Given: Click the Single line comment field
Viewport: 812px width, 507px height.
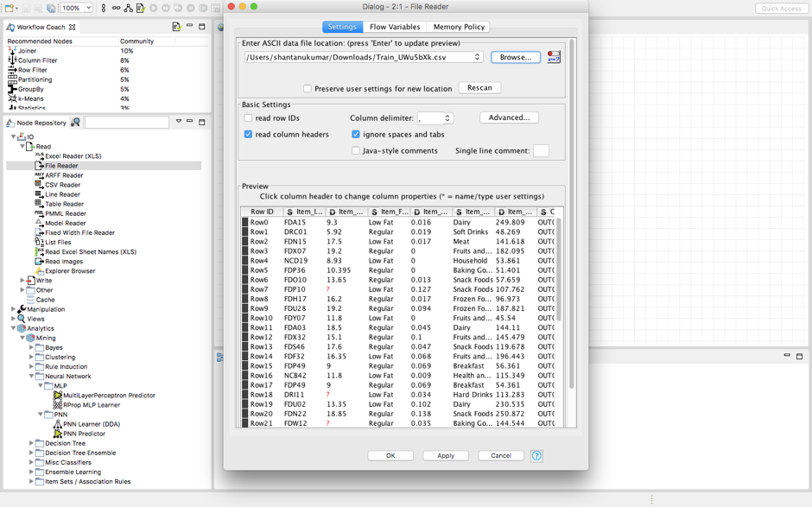Looking at the screenshot, I should 541,151.
